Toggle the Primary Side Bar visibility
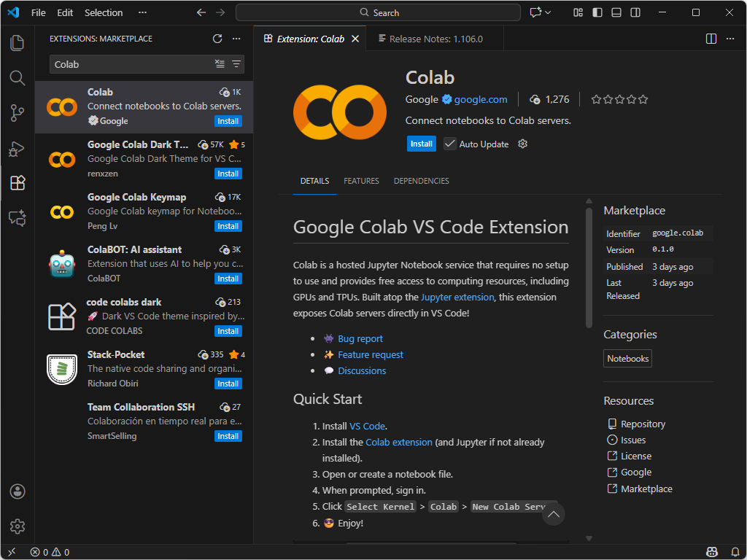Screen dimensions: 747x560 pyautogui.click(x=599, y=12)
